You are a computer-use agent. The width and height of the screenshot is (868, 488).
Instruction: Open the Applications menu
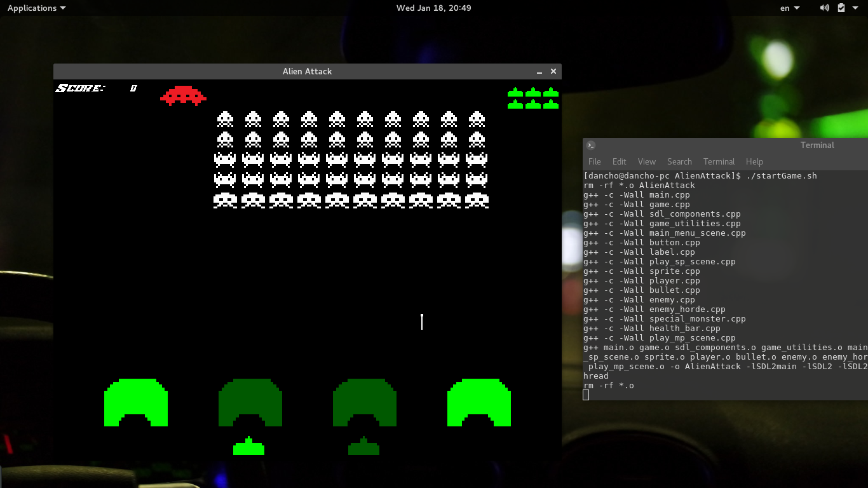36,8
